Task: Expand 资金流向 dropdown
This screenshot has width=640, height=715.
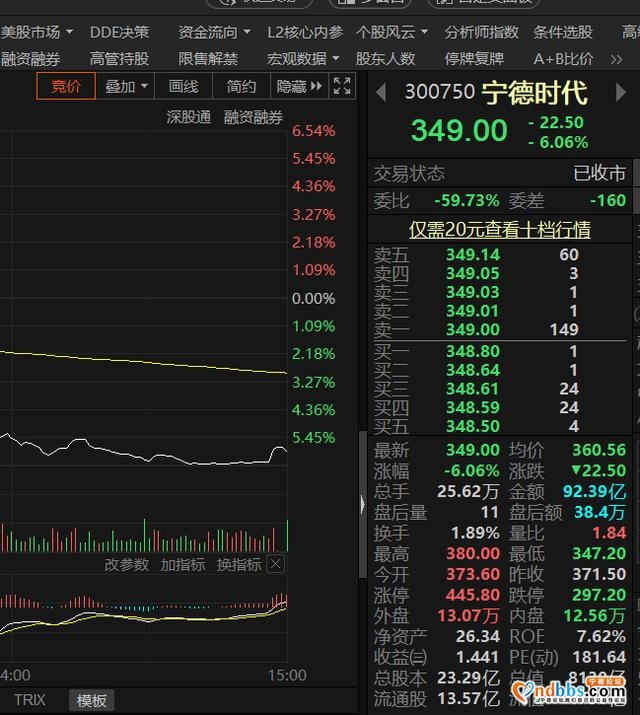Action: tap(214, 32)
